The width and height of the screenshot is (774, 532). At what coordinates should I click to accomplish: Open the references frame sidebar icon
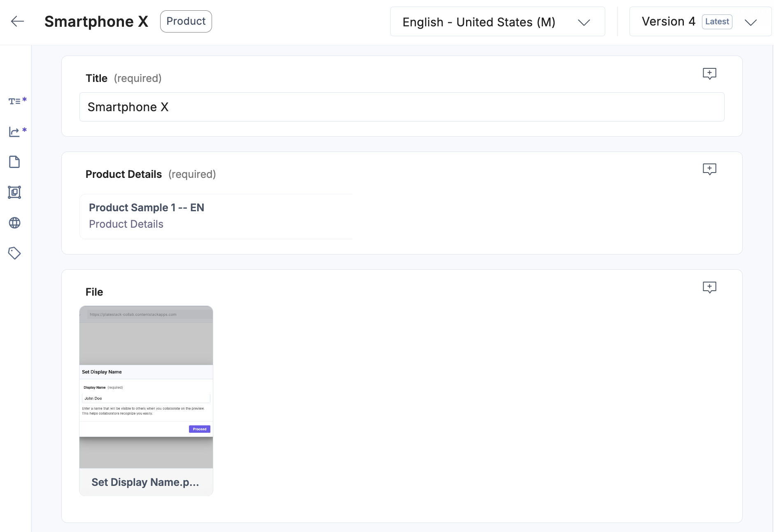pyautogui.click(x=14, y=192)
